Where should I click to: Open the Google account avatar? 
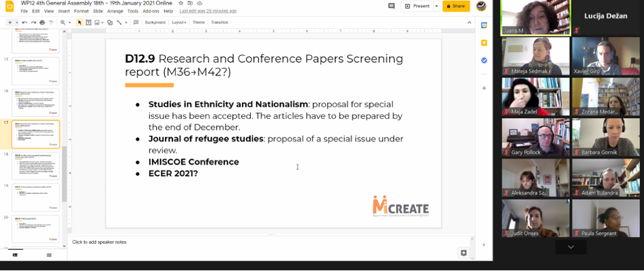481,5
